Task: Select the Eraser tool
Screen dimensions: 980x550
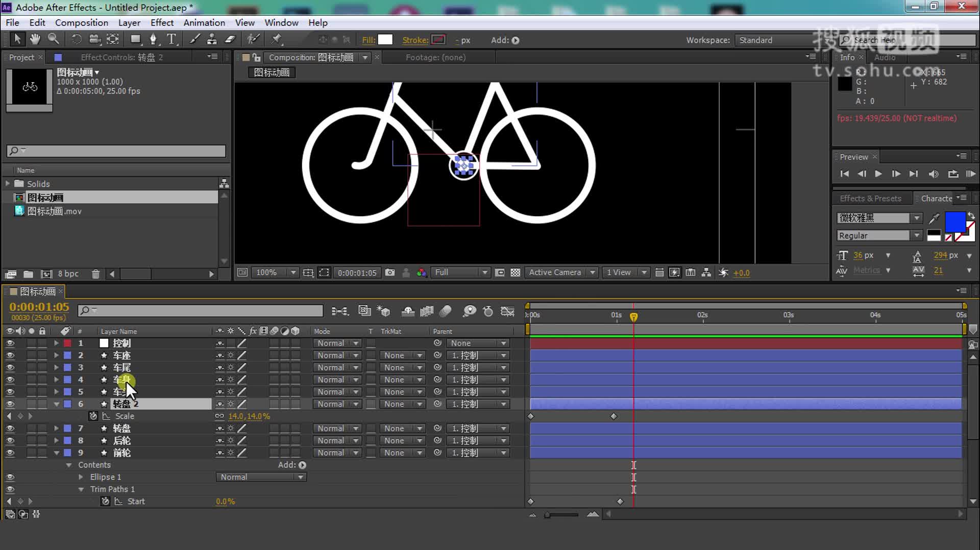Action: pyautogui.click(x=230, y=39)
